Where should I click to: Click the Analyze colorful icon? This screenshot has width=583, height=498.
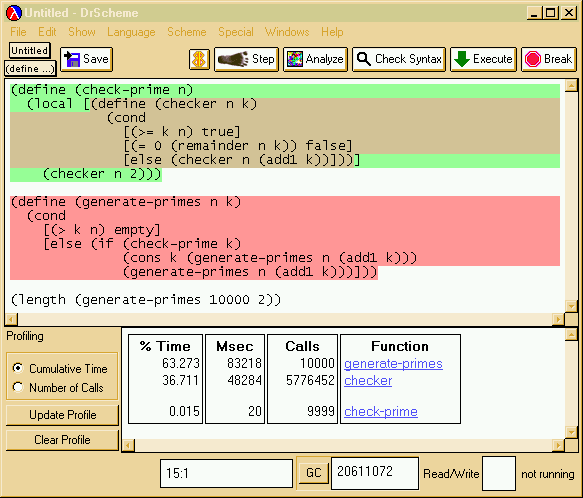coord(294,59)
